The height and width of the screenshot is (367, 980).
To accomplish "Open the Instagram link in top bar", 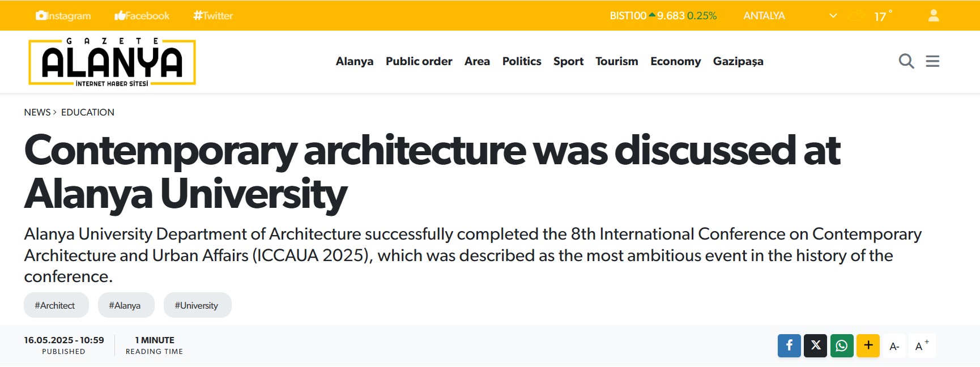I will coord(63,16).
